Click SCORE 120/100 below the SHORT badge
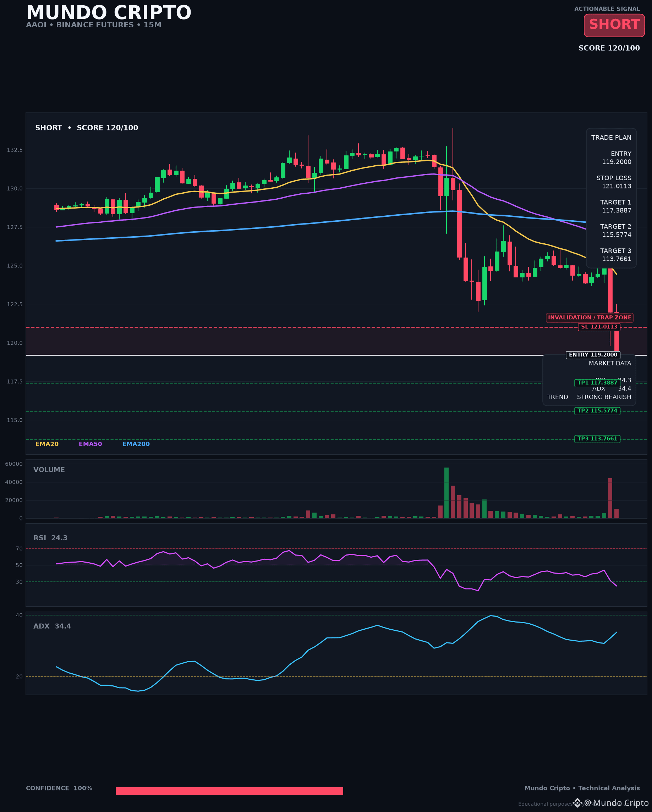Screen dimensions: 652x812 pos(609,48)
